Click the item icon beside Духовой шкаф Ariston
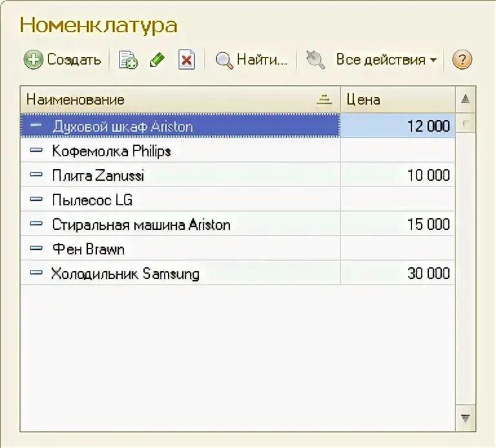This screenshot has width=496, height=448. coord(36,125)
